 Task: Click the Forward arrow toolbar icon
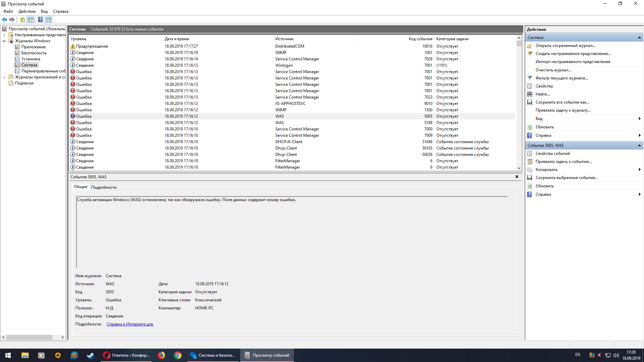coord(12,19)
